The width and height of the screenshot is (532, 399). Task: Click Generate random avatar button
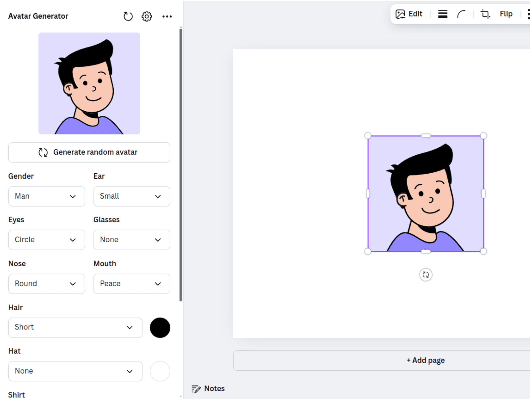pyautogui.click(x=89, y=152)
